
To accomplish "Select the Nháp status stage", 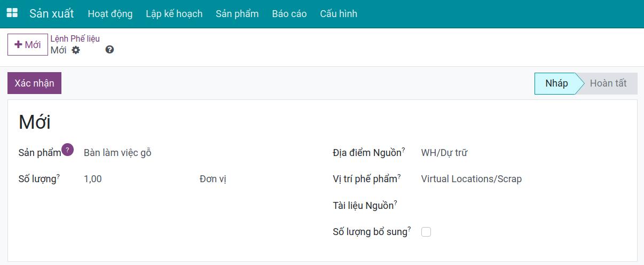I will click(x=556, y=83).
